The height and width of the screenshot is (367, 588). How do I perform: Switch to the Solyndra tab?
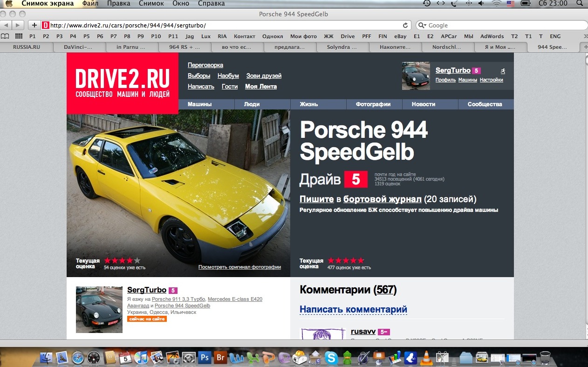342,47
